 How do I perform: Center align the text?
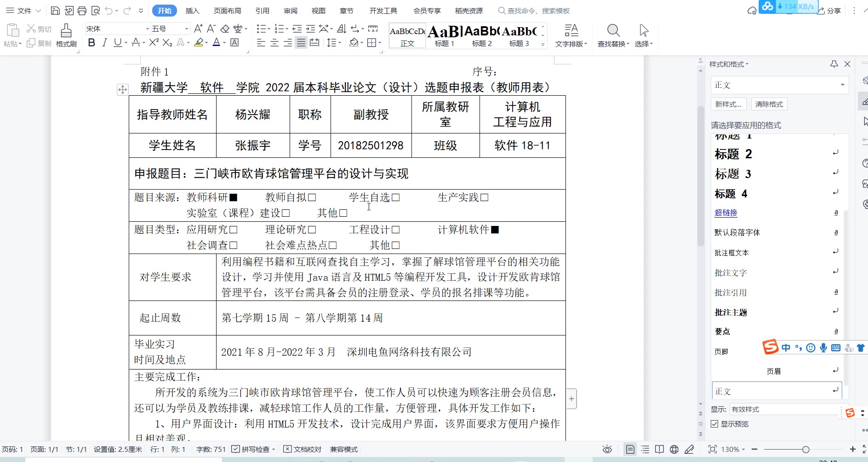[x=274, y=43]
